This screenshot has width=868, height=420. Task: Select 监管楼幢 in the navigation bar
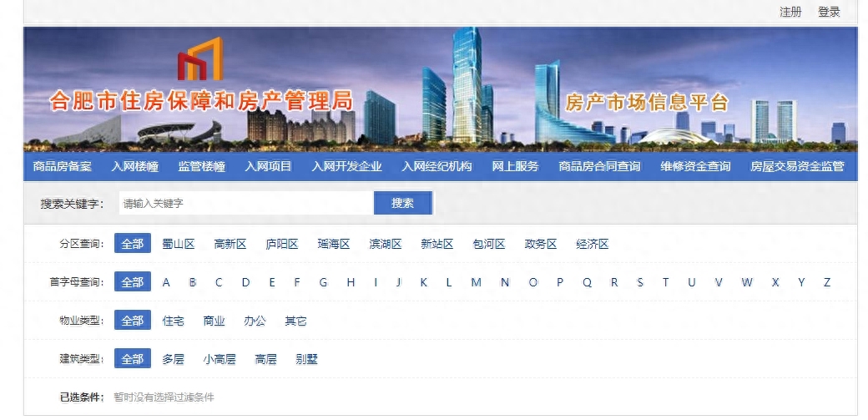tap(201, 166)
